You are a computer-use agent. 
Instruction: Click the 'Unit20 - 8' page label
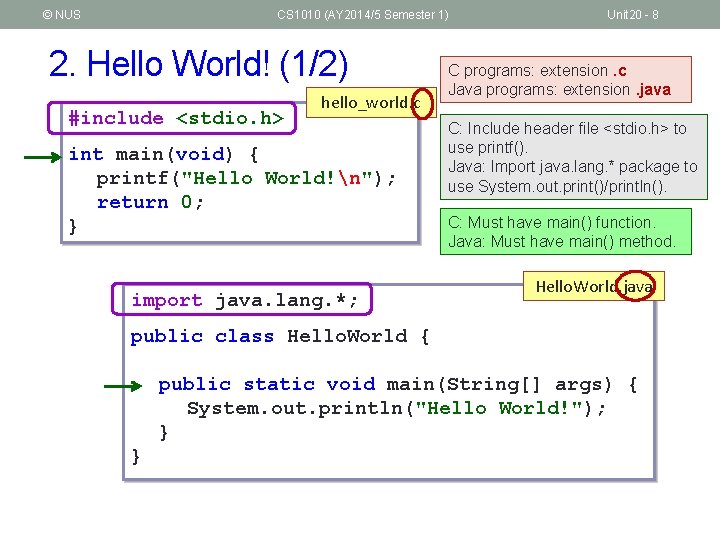click(x=633, y=15)
